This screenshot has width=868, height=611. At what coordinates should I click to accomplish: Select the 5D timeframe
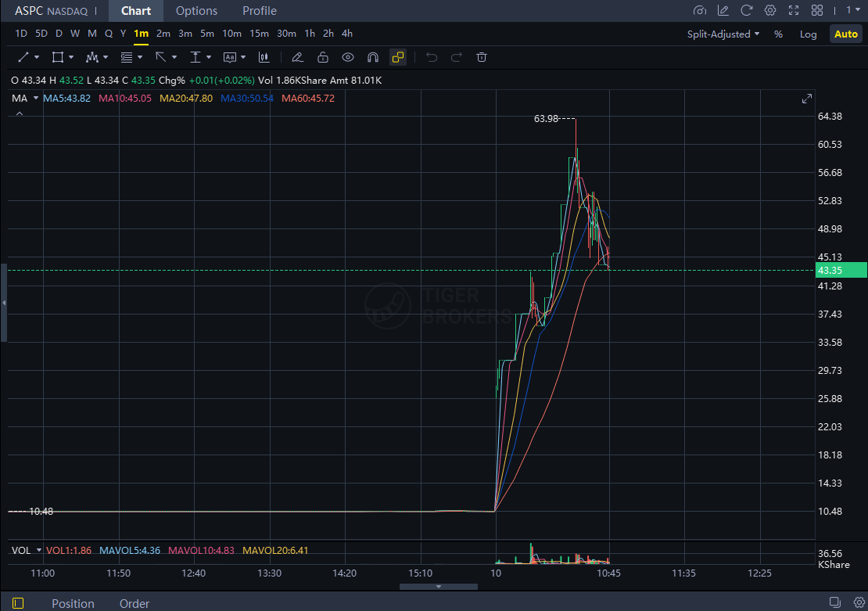tap(41, 34)
